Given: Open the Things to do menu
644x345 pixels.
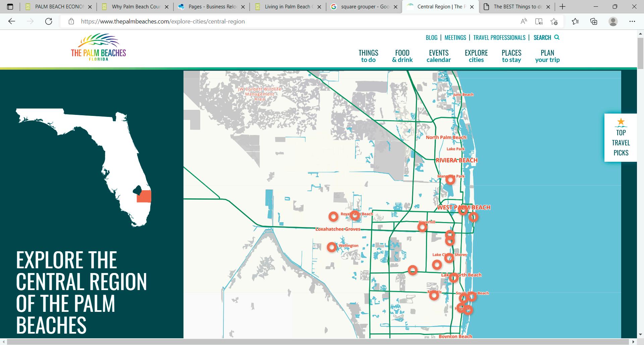Looking at the screenshot, I should pyautogui.click(x=368, y=56).
